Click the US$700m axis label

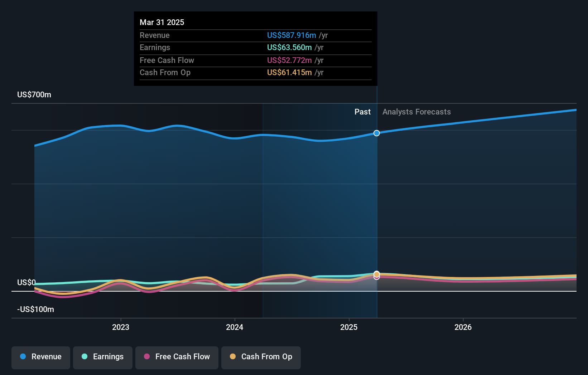point(34,94)
